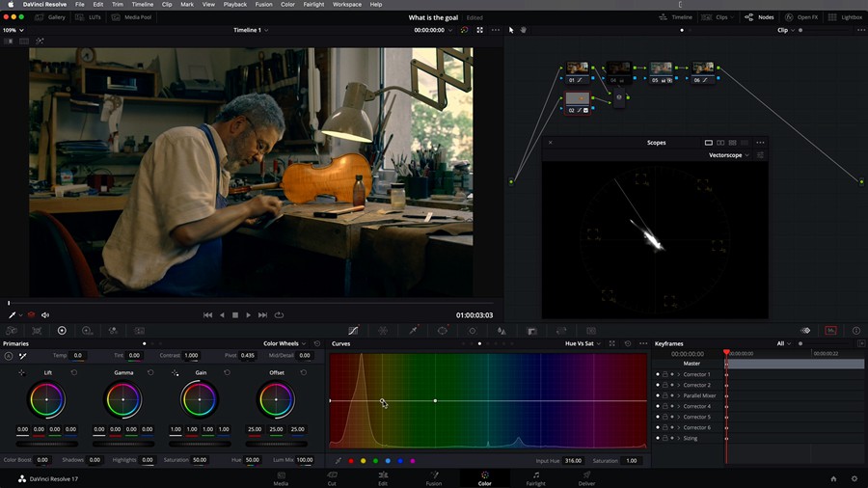Toggle the Media Pool panel
Image resolution: width=868 pixels, height=488 pixels.
tap(132, 17)
